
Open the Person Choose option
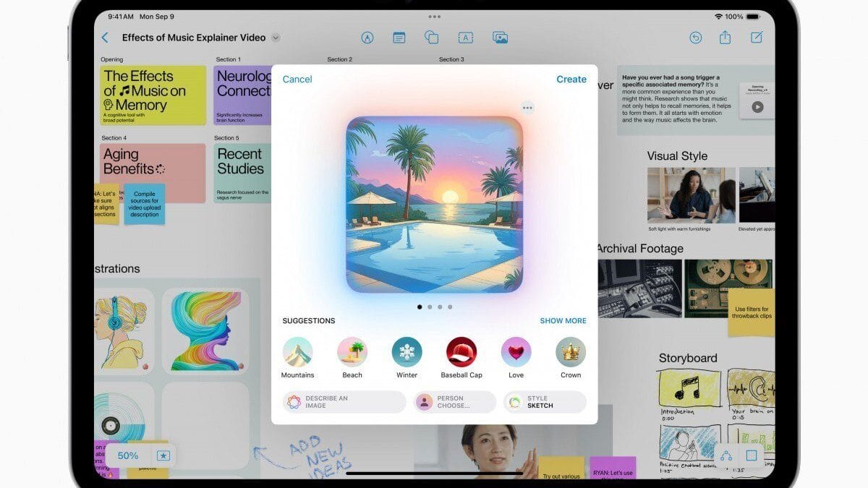click(454, 401)
